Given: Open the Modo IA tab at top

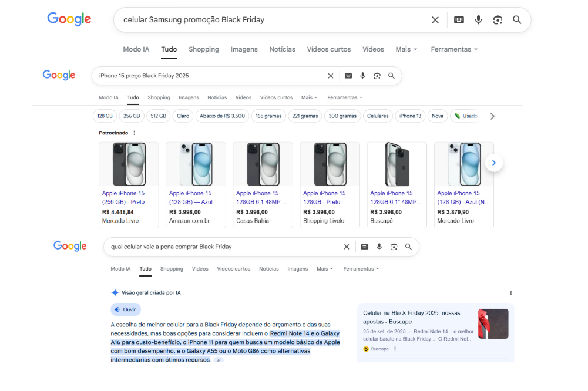Looking at the screenshot, I should click(x=136, y=49).
